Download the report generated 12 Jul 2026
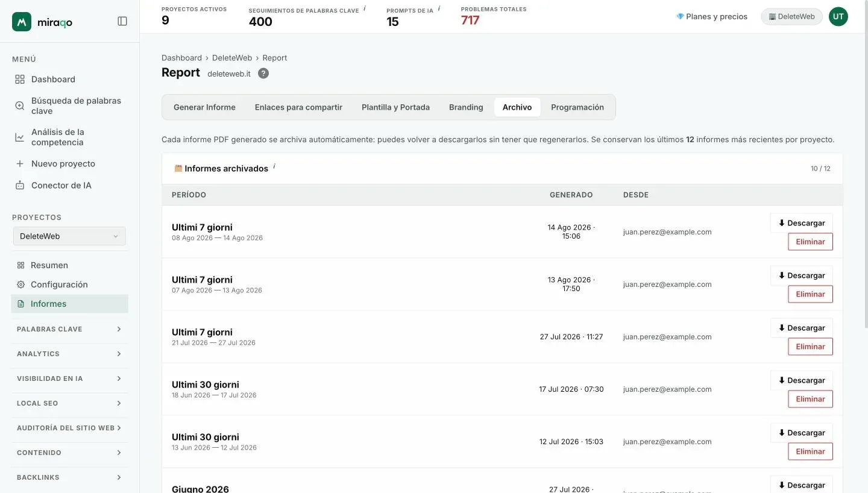 tap(801, 433)
